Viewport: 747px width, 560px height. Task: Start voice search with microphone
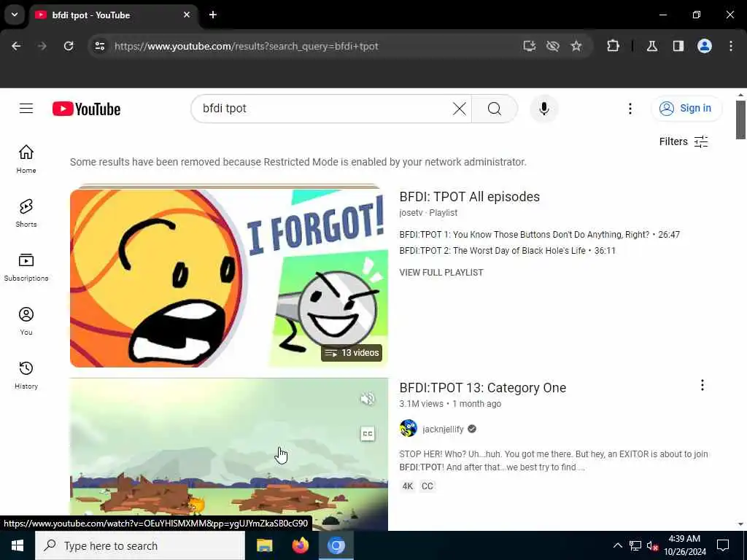tap(543, 109)
